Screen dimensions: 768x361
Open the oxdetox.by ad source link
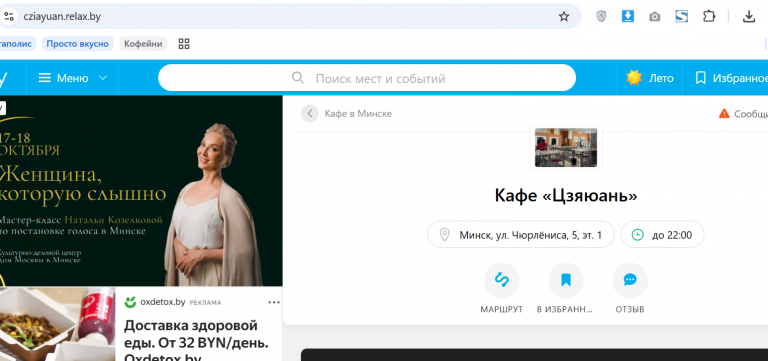(x=162, y=302)
